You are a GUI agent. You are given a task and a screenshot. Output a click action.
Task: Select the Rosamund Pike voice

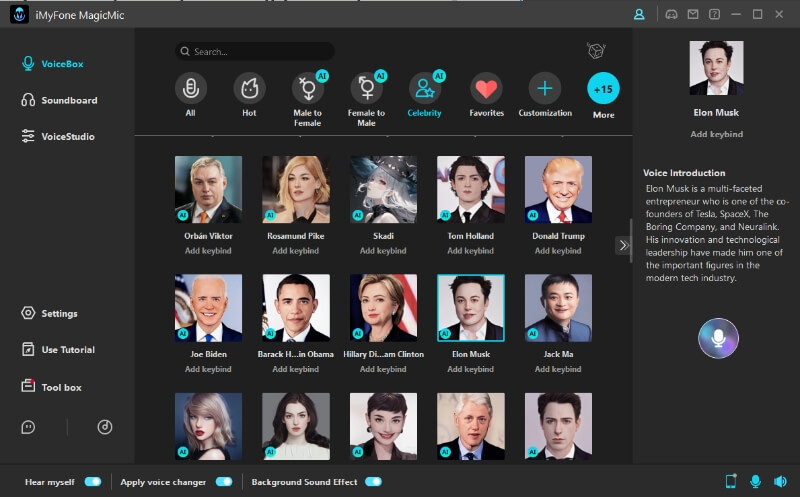tap(296, 189)
